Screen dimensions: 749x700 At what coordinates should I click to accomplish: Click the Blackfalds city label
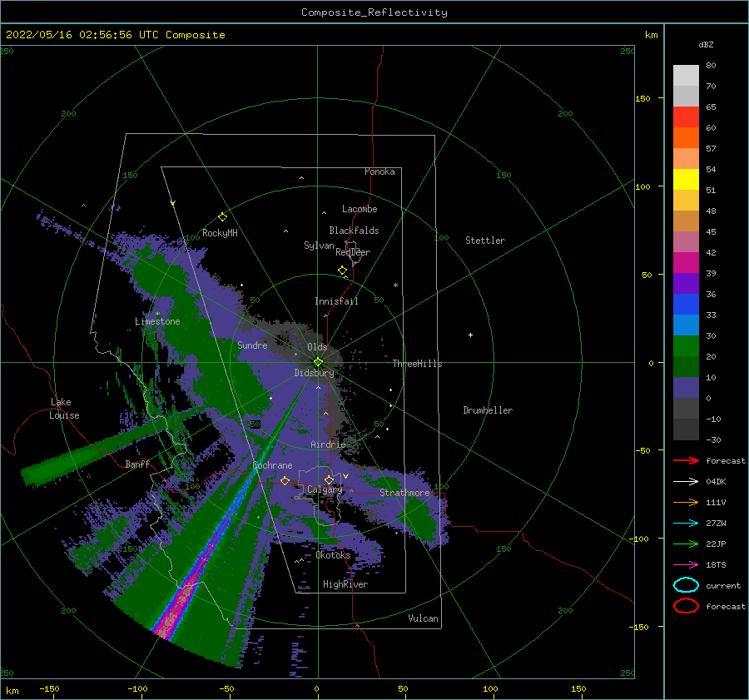354,231
